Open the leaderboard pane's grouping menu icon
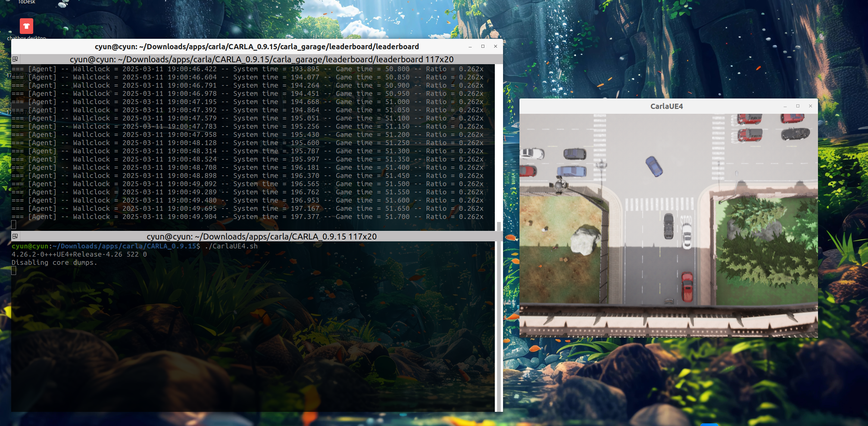The image size is (868, 426). click(x=15, y=59)
